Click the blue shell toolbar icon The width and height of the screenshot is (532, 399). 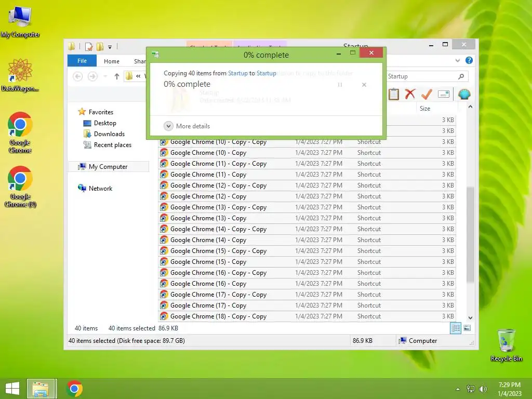[x=464, y=94]
